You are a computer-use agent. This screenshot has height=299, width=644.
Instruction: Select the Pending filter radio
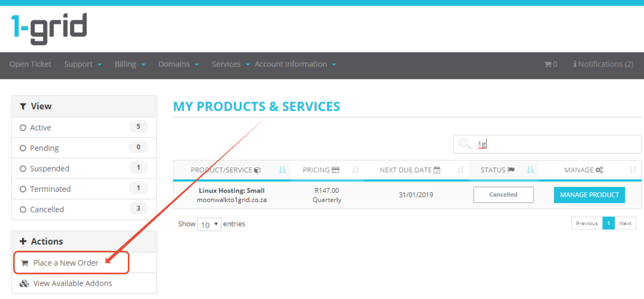tap(23, 148)
